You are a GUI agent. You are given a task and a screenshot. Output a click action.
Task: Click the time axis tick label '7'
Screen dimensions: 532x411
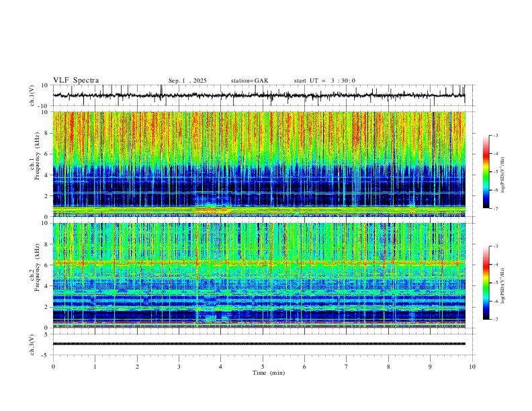point(347,367)
